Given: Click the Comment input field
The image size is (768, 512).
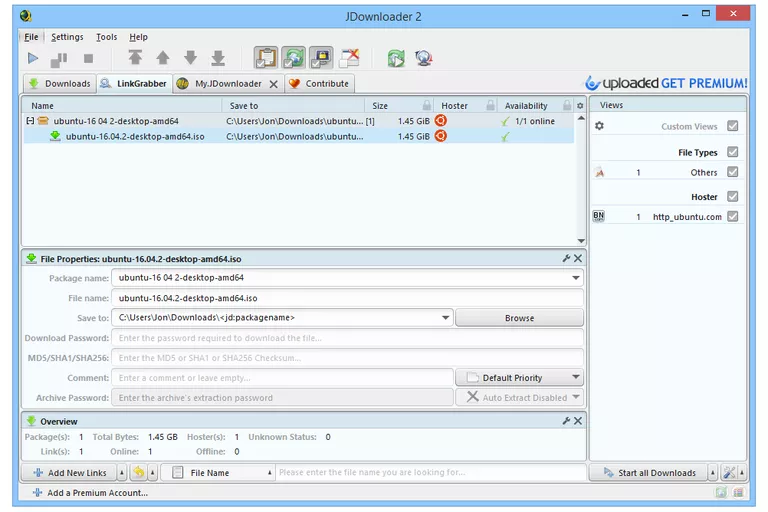Looking at the screenshot, I should (x=282, y=378).
